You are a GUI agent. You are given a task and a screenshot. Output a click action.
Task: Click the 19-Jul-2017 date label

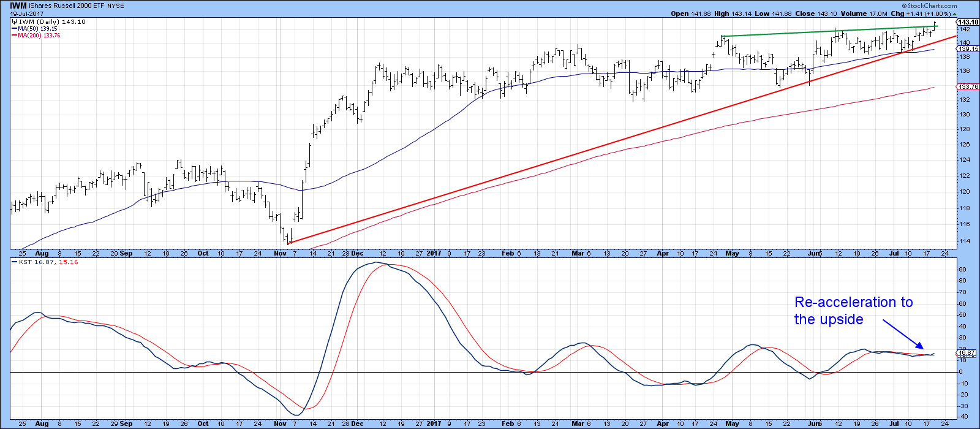25,13
